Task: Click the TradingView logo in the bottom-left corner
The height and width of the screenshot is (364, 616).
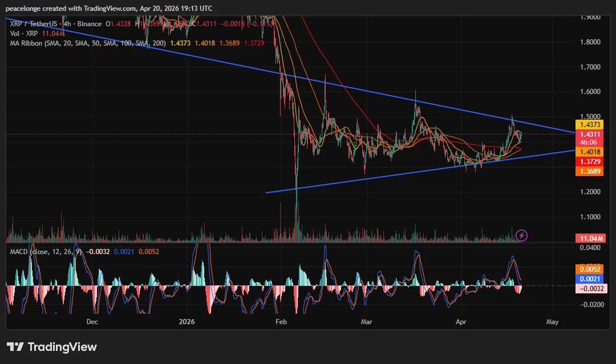Action: pyautogui.click(x=50, y=346)
